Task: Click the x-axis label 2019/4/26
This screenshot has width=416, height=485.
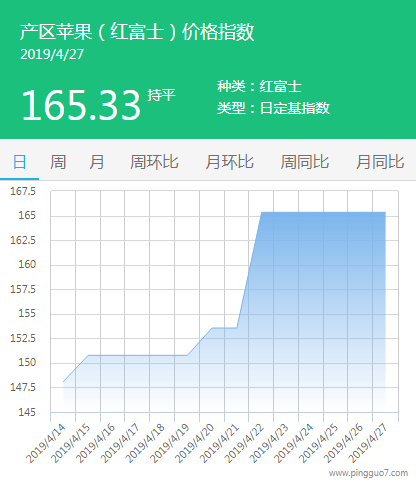Action: click(x=344, y=443)
